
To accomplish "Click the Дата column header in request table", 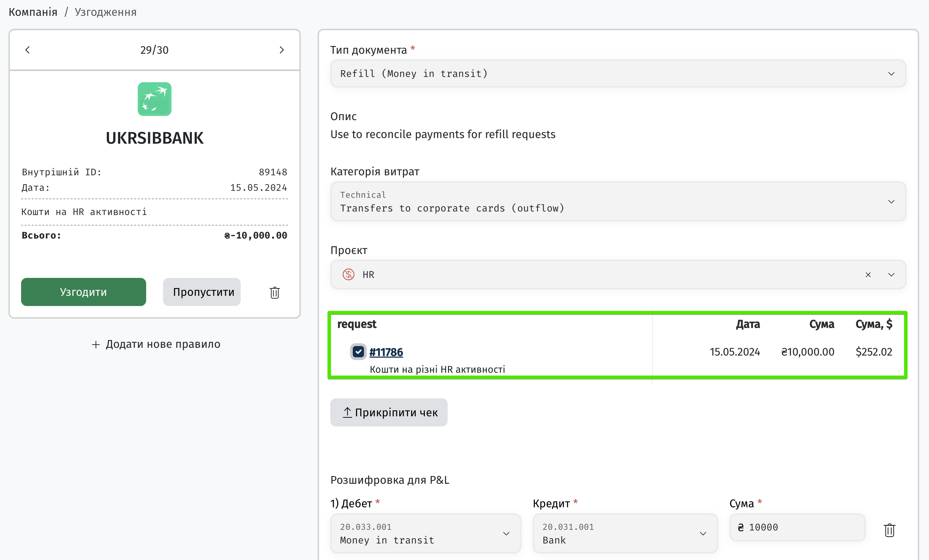I will pos(748,324).
